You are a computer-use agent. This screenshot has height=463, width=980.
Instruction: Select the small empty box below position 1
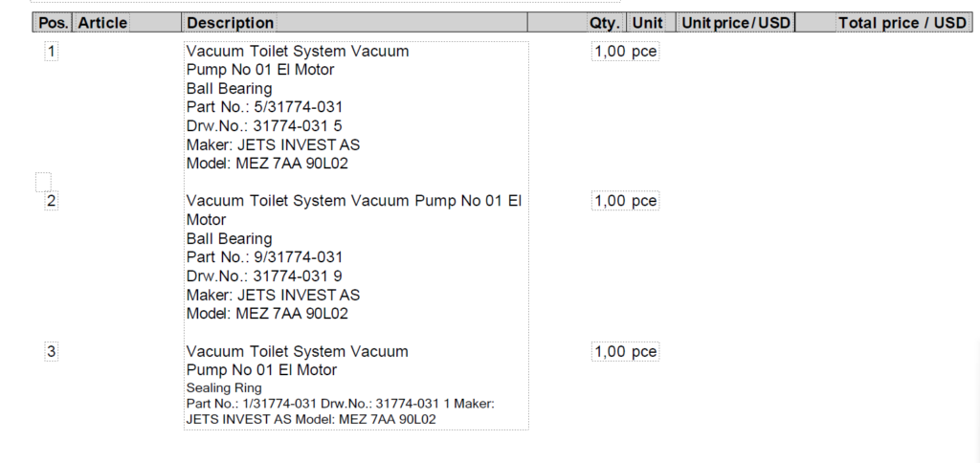click(43, 182)
